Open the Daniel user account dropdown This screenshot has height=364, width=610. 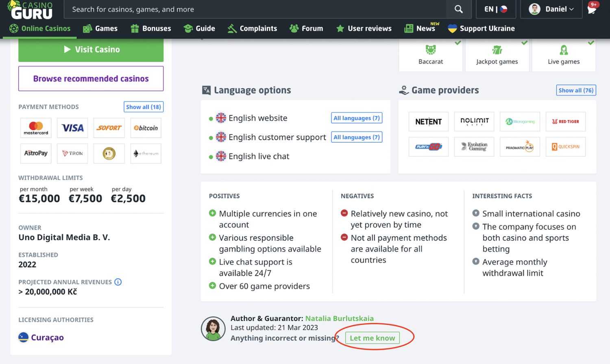[x=551, y=9]
